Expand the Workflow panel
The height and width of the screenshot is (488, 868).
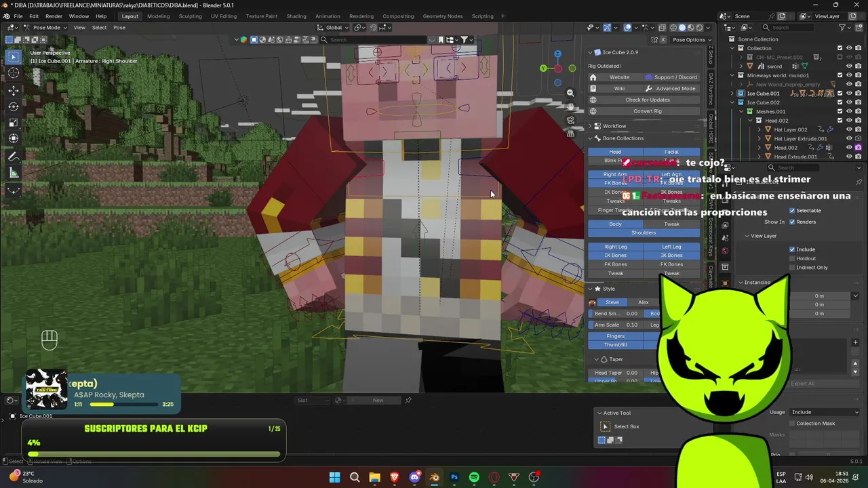[x=590, y=126]
